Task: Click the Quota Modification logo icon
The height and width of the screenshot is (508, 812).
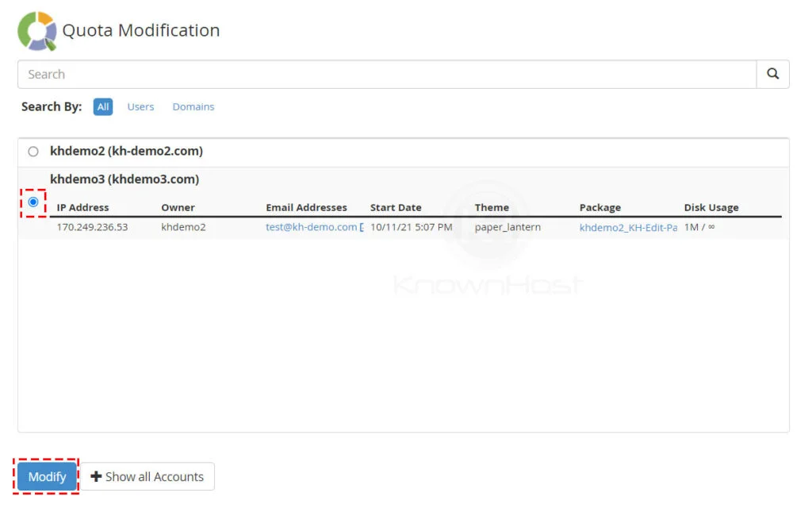Action: pyautogui.click(x=36, y=31)
